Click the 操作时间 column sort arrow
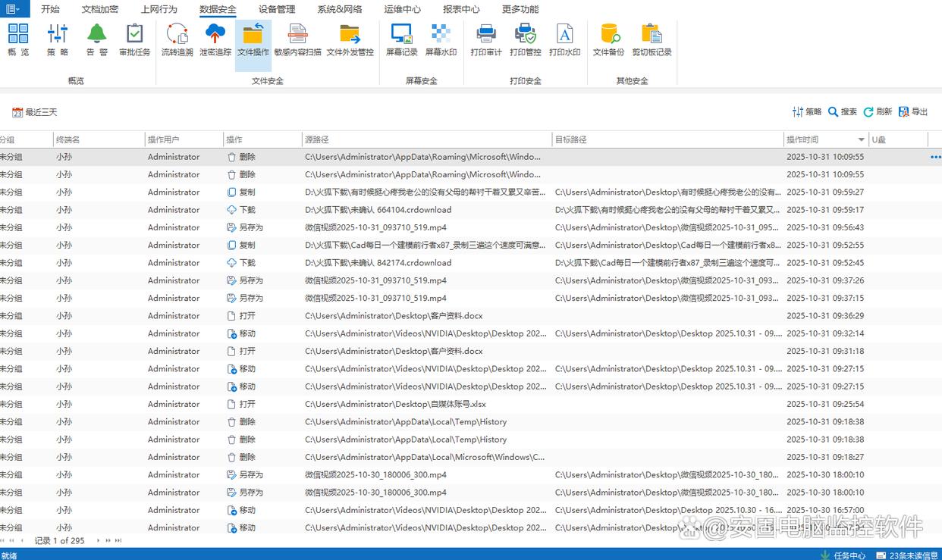 click(x=861, y=140)
